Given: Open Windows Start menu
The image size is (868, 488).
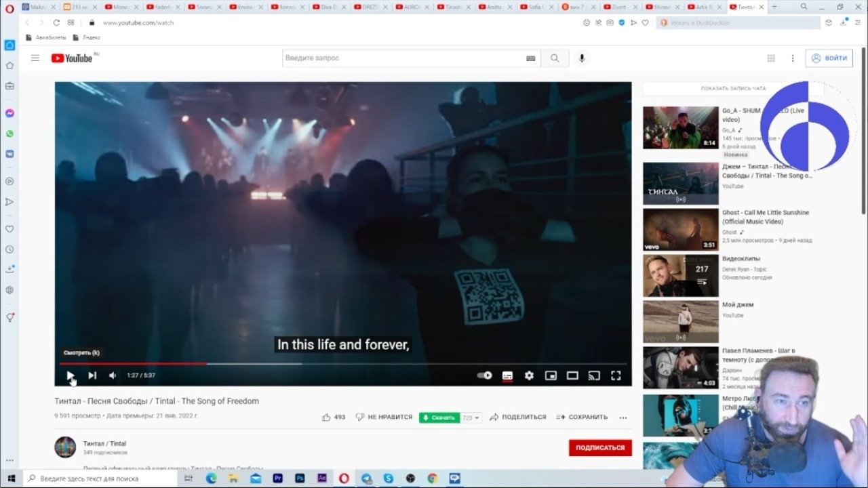Looking at the screenshot, I should pos(11,479).
